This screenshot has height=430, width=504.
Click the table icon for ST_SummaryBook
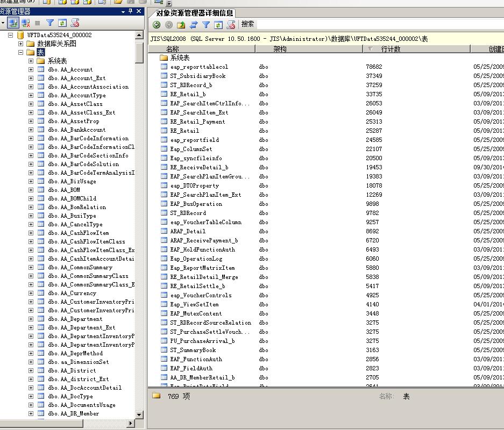tap(164, 350)
